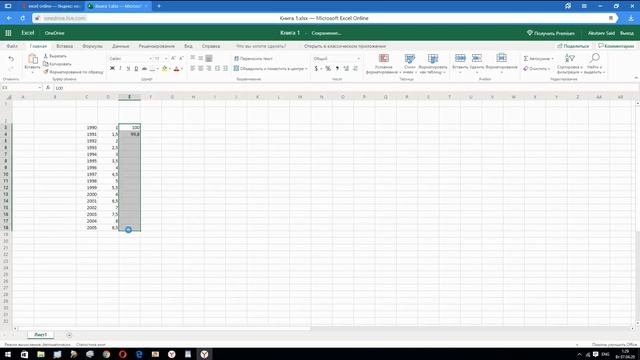
Task: Apply red font color A
Action: tap(176, 69)
